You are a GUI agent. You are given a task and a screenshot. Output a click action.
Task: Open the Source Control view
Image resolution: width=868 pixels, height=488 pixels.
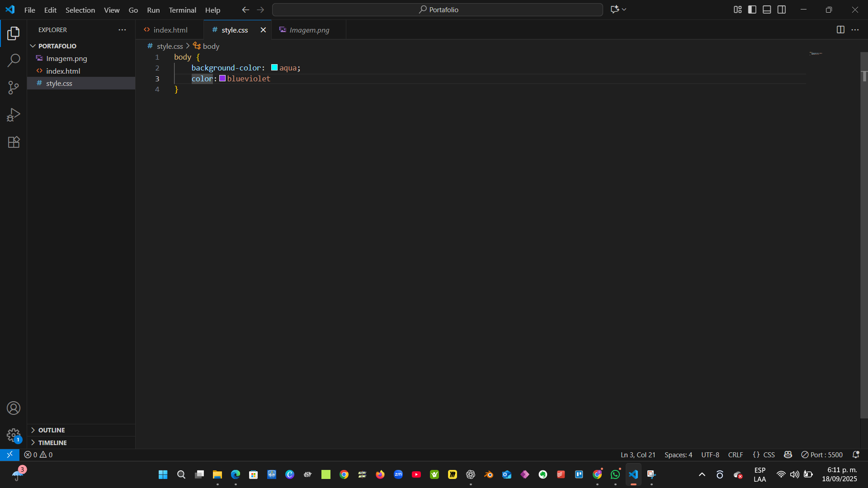coord(14,88)
